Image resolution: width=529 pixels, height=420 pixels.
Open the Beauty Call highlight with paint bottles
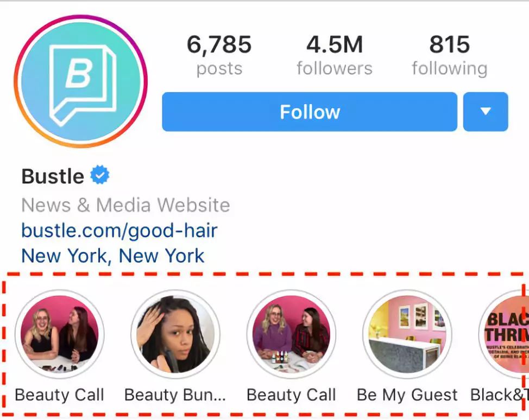tap(292, 334)
